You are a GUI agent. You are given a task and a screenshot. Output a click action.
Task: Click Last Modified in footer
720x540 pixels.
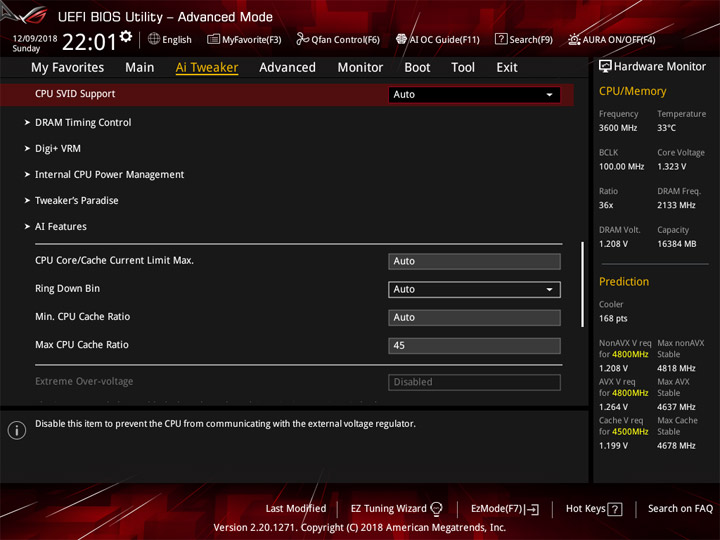(x=296, y=509)
